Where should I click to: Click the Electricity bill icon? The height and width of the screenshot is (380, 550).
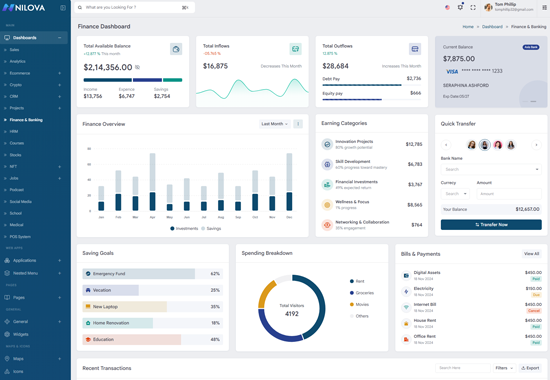click(x=406, y=291)
